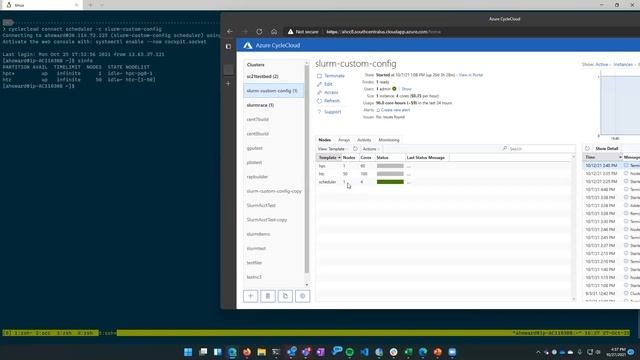Click the Terminate link
The width and height of the screenshot is (640, 360).
[334, 76]
